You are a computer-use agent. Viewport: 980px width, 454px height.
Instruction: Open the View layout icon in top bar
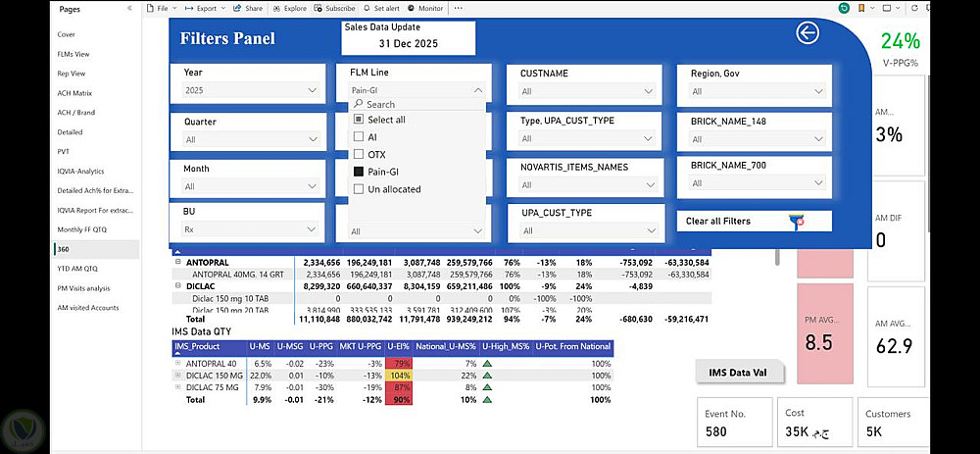tap(888, 8)
